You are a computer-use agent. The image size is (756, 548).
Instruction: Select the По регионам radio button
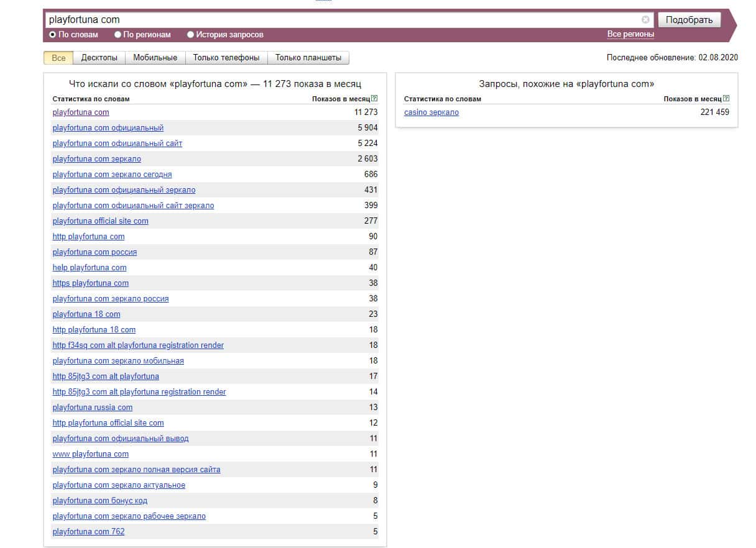pos(118,35)
